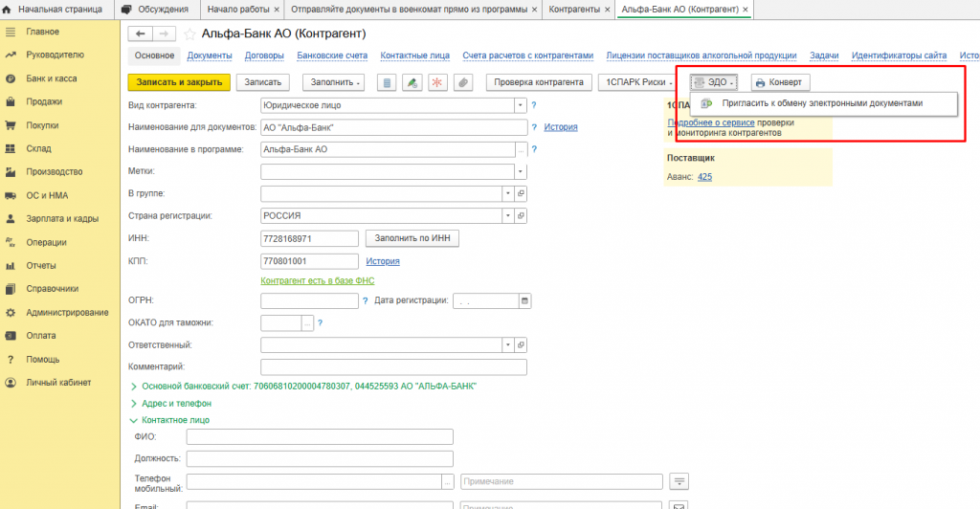The height and width of the screenshot is (509, 980).
Task: Open Отчеты section
Action: tap(40, 265)
